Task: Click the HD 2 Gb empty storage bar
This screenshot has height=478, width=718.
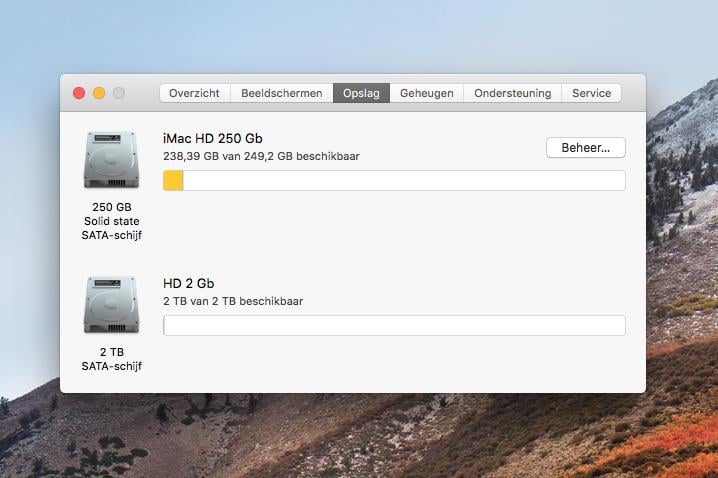Action: [394, 326]
